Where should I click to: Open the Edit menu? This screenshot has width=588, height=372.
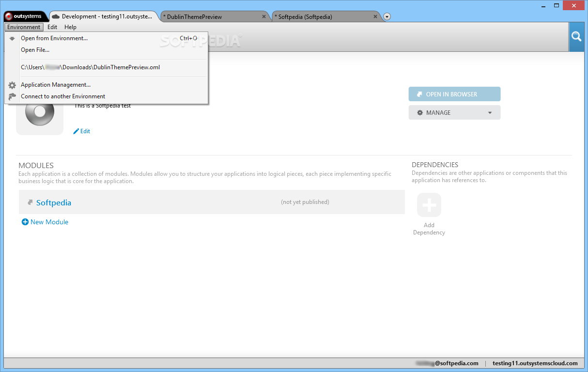tap(52, 27)
